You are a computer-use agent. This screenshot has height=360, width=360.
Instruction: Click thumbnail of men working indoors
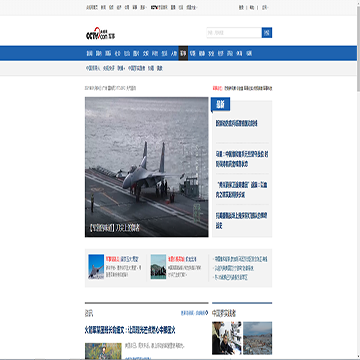(x=227, y=338)
